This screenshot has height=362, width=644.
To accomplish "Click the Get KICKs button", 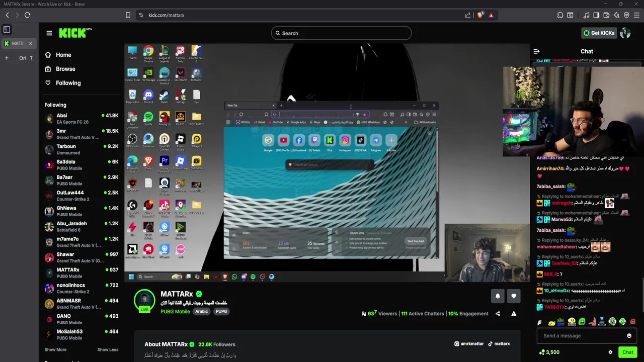I will [x=599, y=33].
